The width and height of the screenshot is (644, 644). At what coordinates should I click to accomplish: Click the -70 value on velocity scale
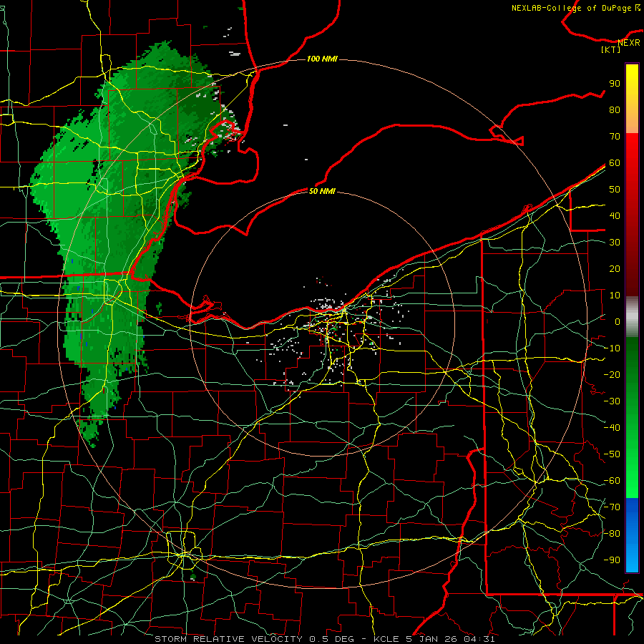(x=612, y=507)
